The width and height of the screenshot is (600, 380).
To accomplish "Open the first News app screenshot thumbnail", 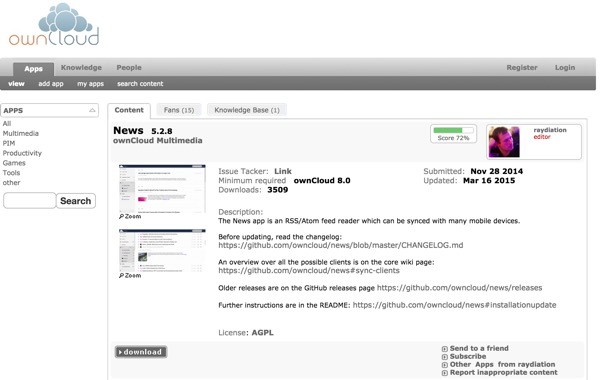I will point(162,189).
